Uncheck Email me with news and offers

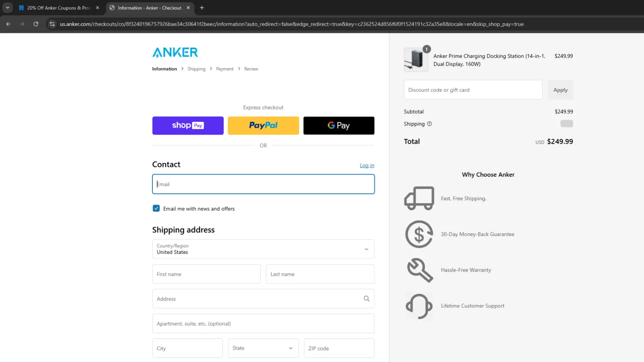(x=156, y=208)
